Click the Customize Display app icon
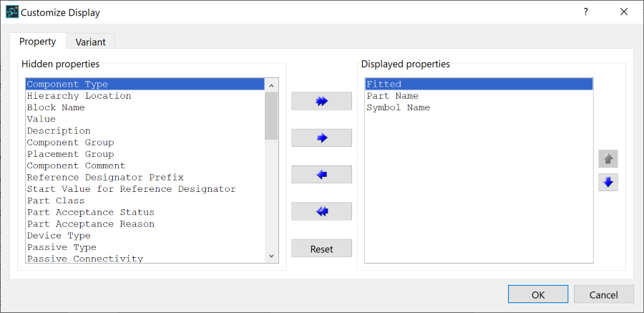Viewport: 644px width, 313px height. point(12,12)
